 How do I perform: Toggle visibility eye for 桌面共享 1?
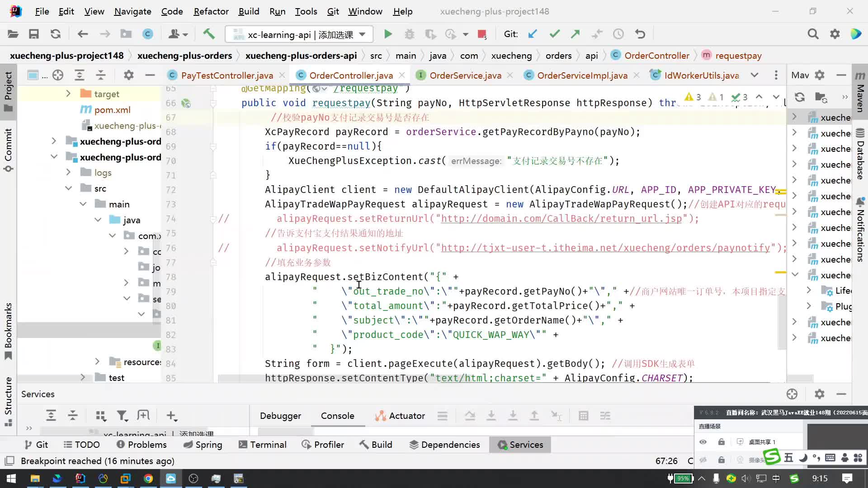click(x=703, y=442)
